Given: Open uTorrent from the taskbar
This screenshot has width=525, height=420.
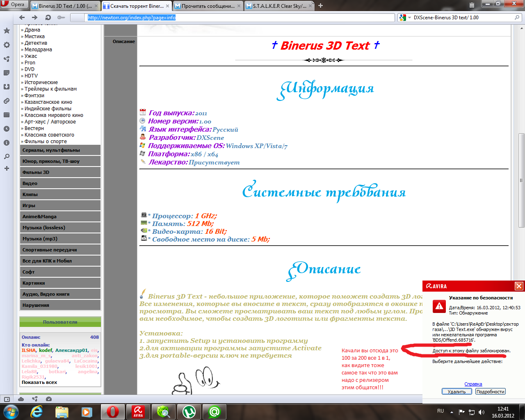Looking at the screenshot, I should pos(189,411).
